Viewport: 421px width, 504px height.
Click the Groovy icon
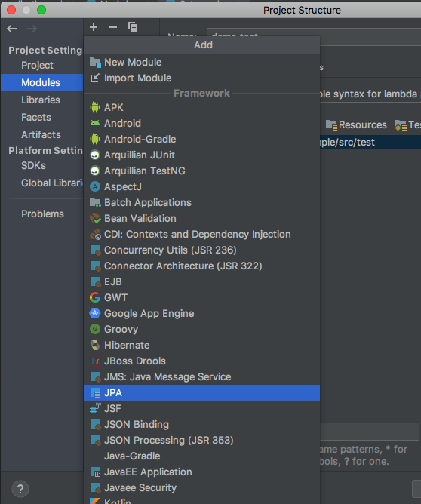coord(95,329)
